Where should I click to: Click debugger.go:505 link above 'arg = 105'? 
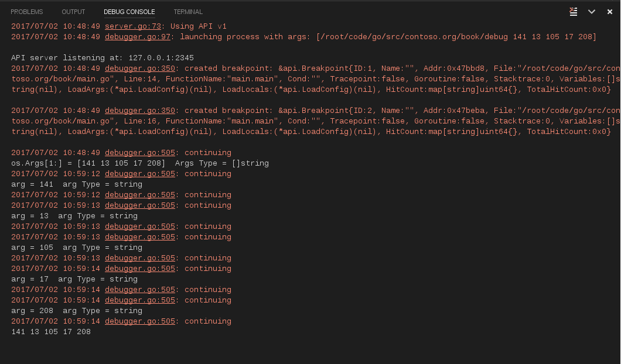[x=139, y=236]
